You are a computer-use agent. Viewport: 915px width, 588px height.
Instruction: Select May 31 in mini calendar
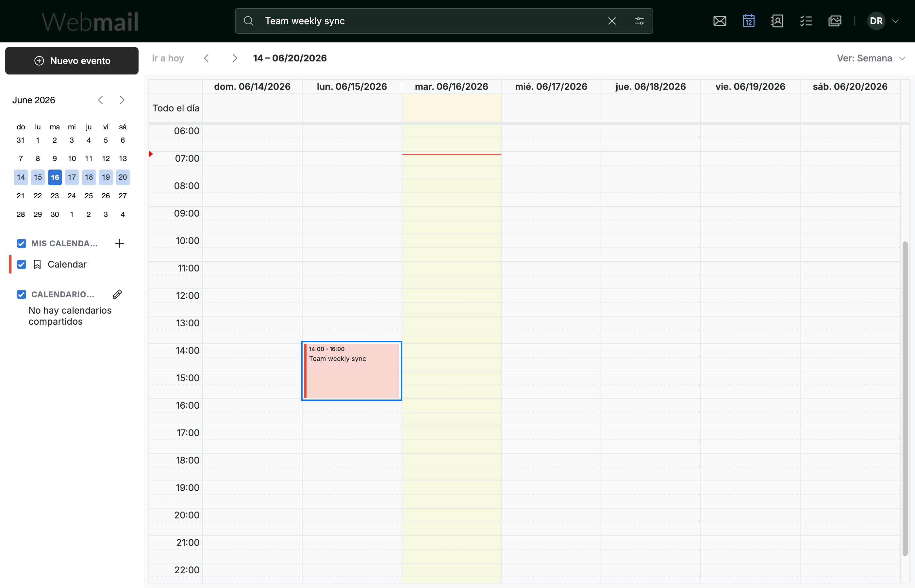click(x=21, y=140)
